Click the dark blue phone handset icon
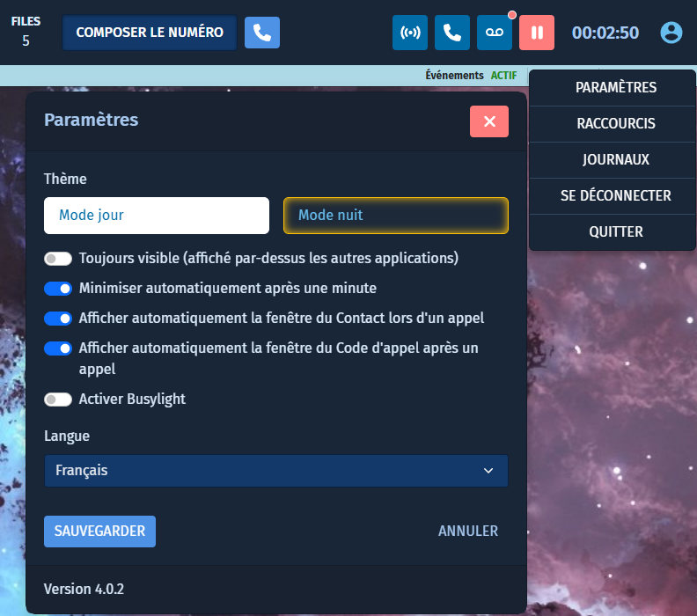697x616 pixels. 452,33
